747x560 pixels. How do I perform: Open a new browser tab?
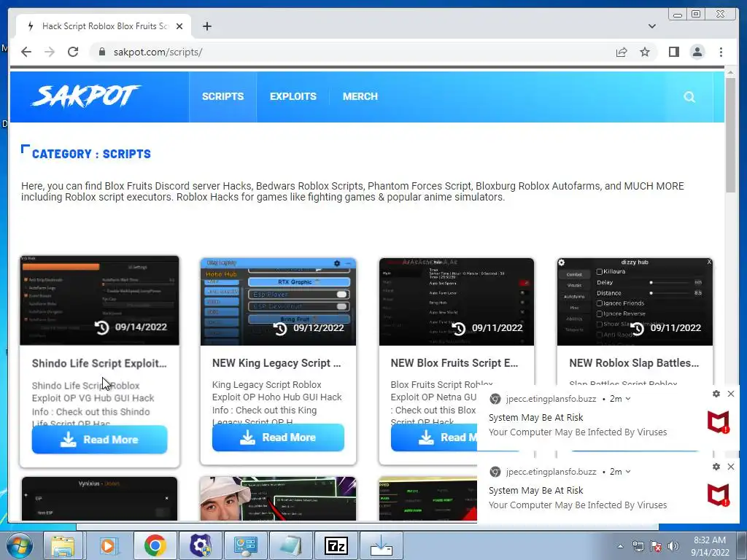[206, 26]
